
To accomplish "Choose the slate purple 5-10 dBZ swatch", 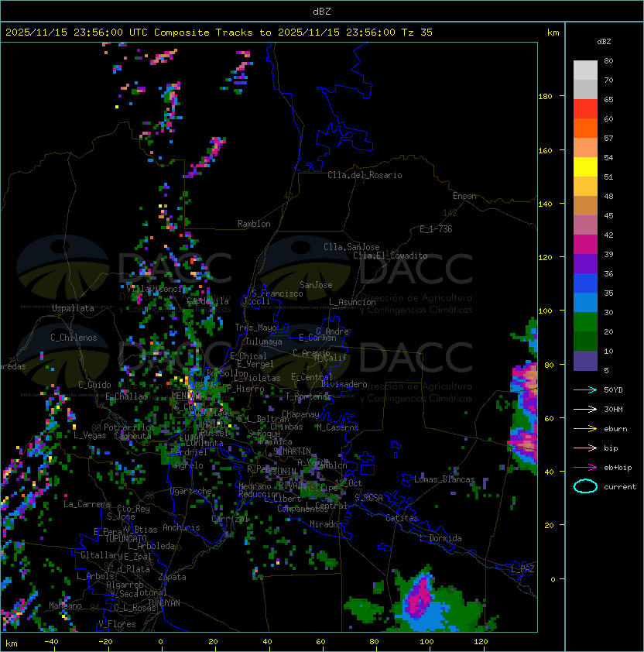I will coord(585,361).
